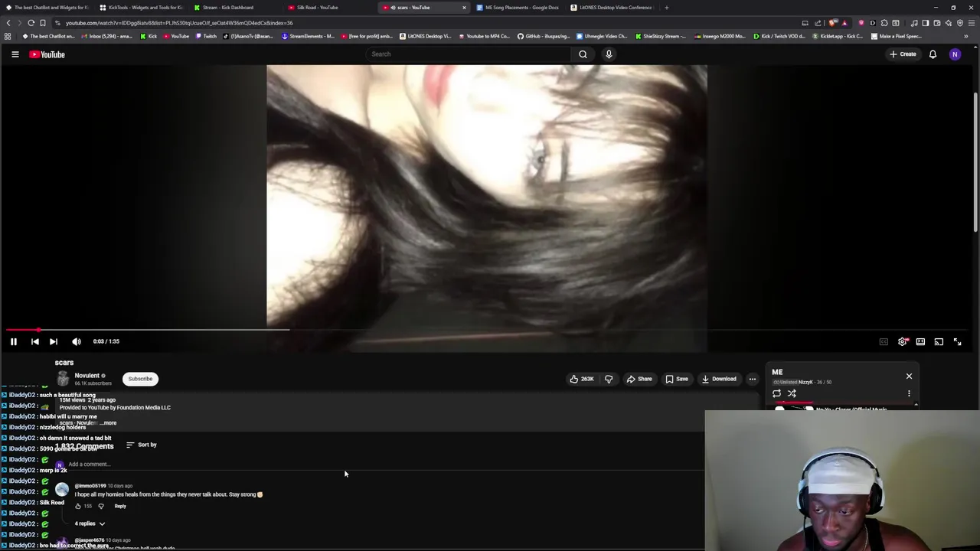Close the ME playlist panel
The image size is (980, 551).
(909, 377)
